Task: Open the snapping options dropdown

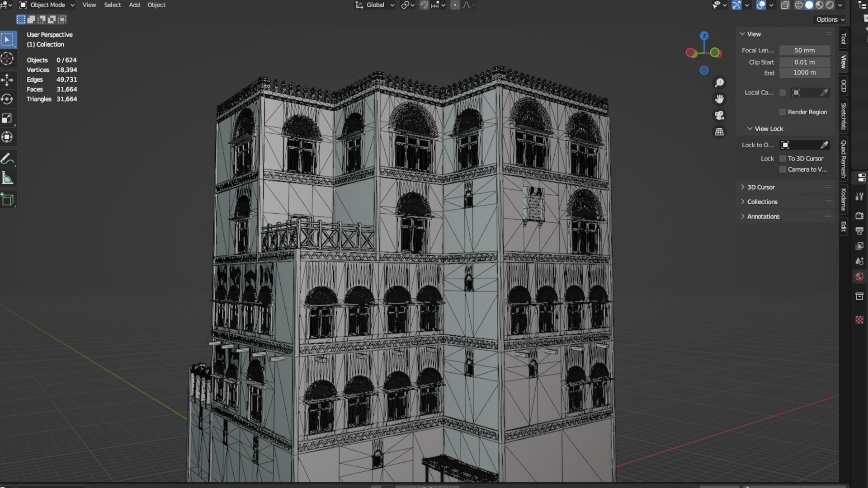Action: tap(438, 5)
